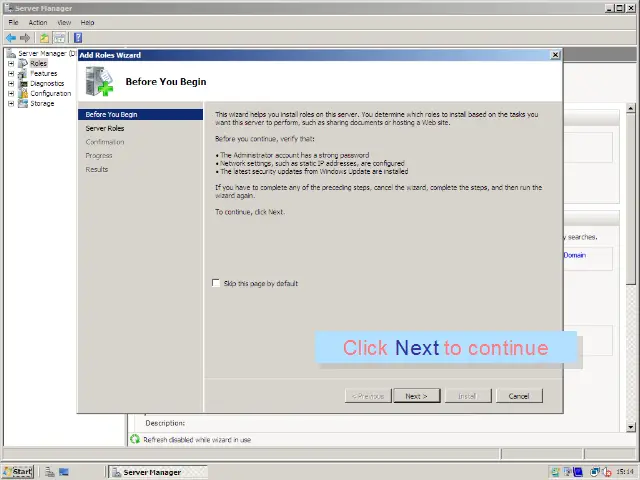
Task: Click the leftmost system tray icon
Action: coord(555,472)
